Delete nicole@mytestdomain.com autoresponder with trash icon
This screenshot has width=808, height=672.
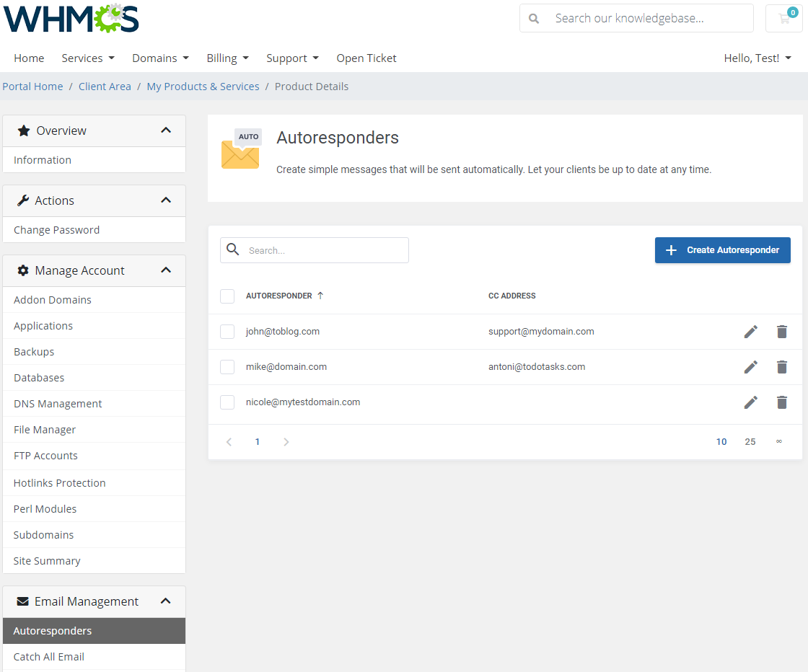[x=782, y=402]
